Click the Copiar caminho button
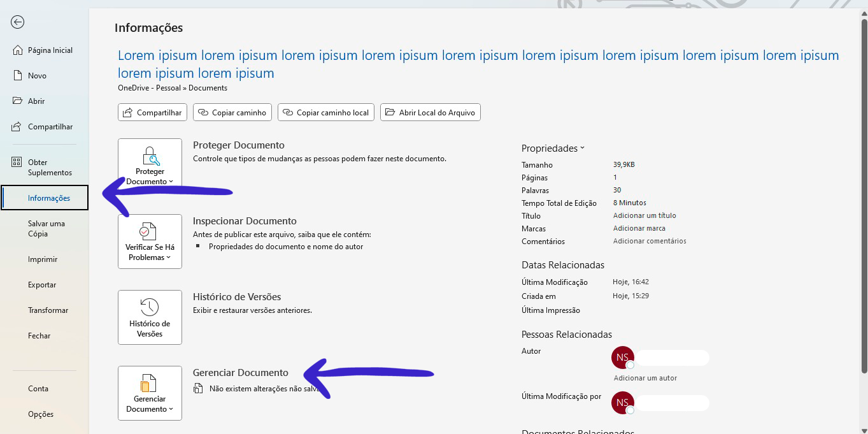The image size is (868, 434). 232,113
